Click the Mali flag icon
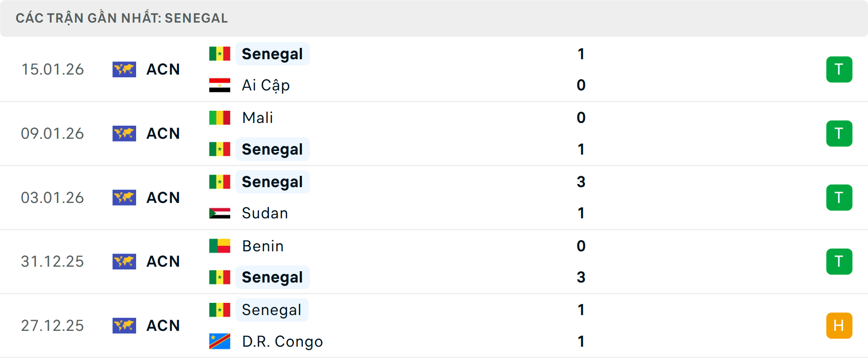The image size is (868, 358). point(219,118)
